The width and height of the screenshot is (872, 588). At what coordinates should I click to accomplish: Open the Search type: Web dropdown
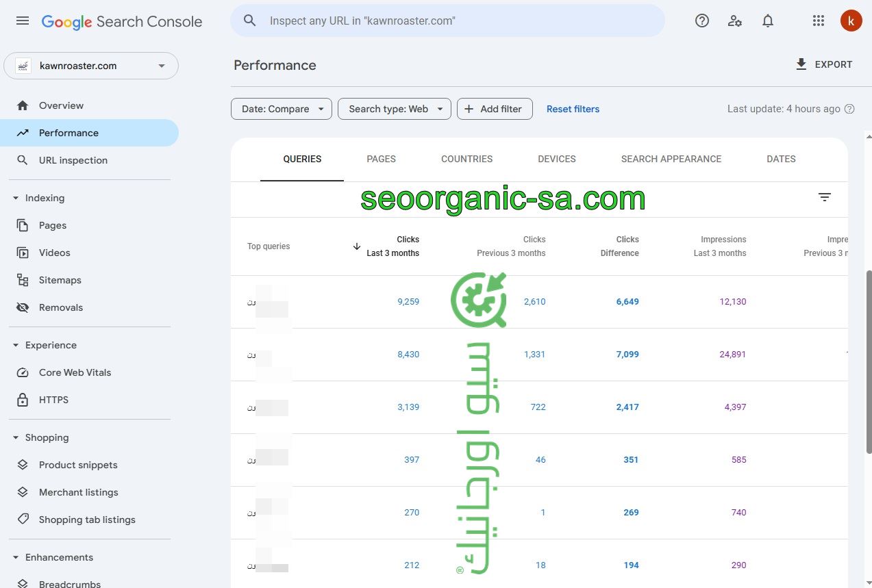coord(394,109)
